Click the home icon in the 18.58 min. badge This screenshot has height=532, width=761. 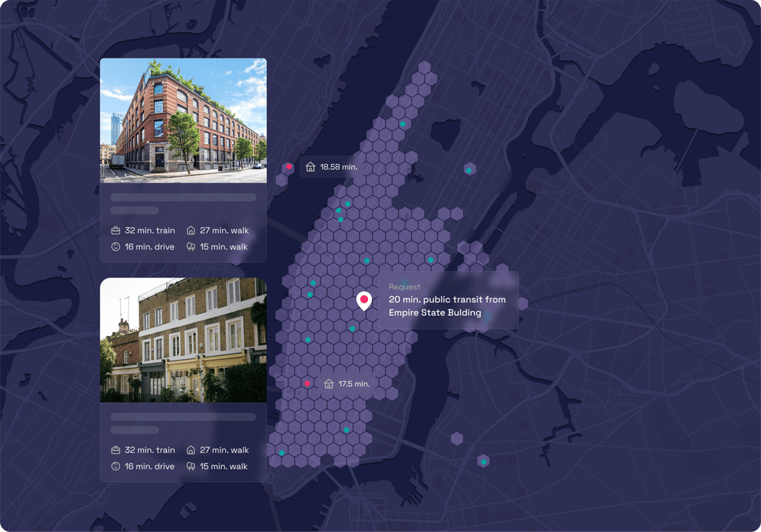click(310, 166)
